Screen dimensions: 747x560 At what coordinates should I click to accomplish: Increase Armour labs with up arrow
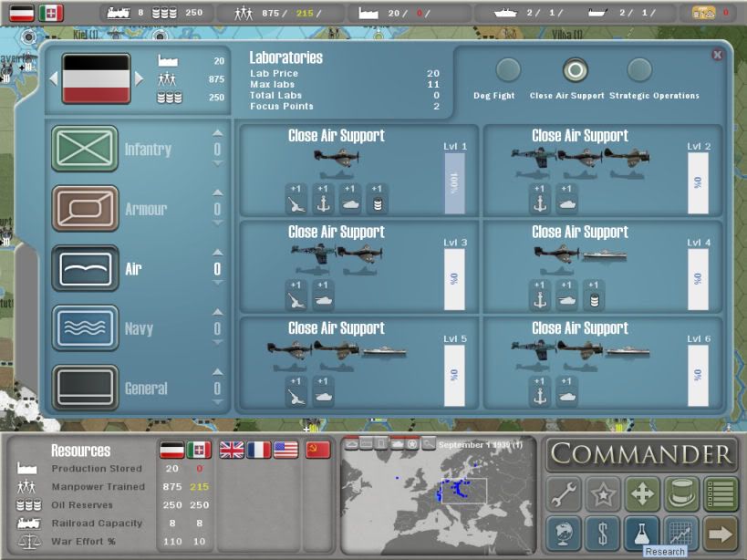click(217, 192)
